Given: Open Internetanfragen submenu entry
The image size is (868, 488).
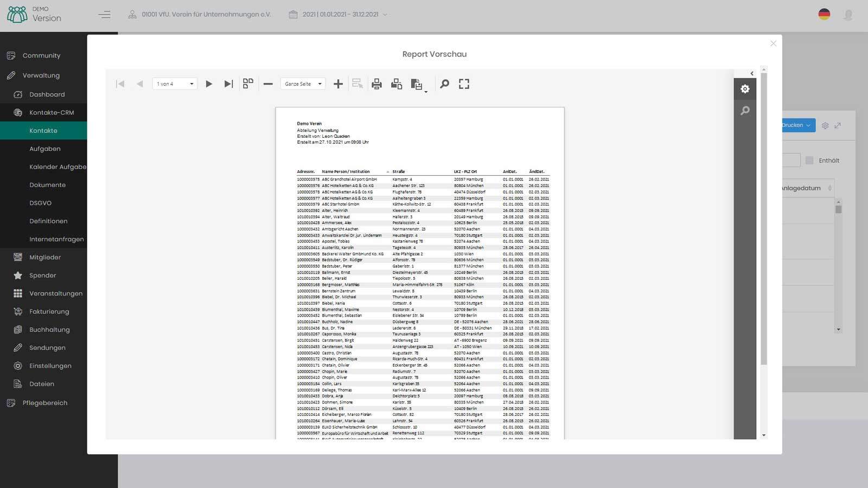Looking at the screenshot, I should pyautogui.click(x=56, y=239).
